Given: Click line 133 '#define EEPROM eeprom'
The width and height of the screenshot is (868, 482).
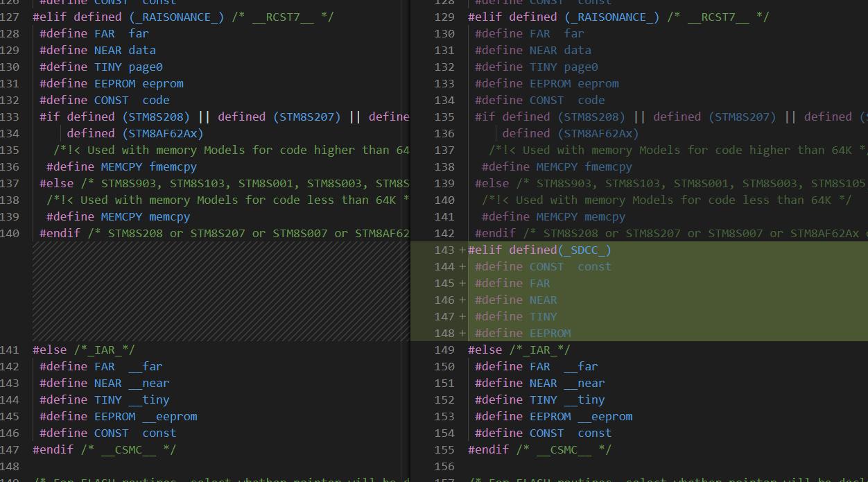Looking at the screenshot, I should pyautogui.click(x=547, y=83).
